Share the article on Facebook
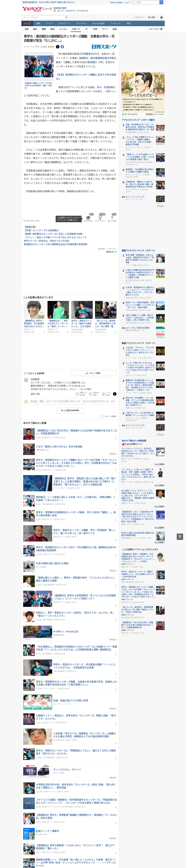186x868 pixels. click(x=62, y=47)
